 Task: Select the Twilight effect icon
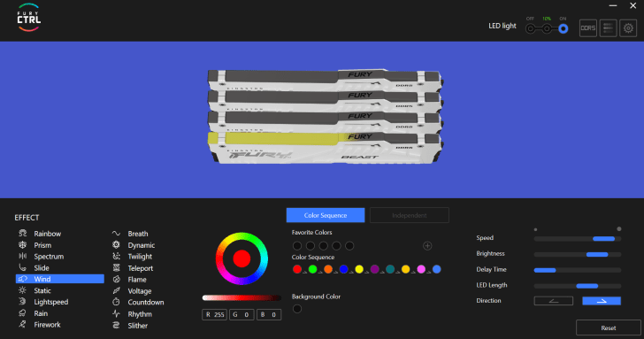116,256
